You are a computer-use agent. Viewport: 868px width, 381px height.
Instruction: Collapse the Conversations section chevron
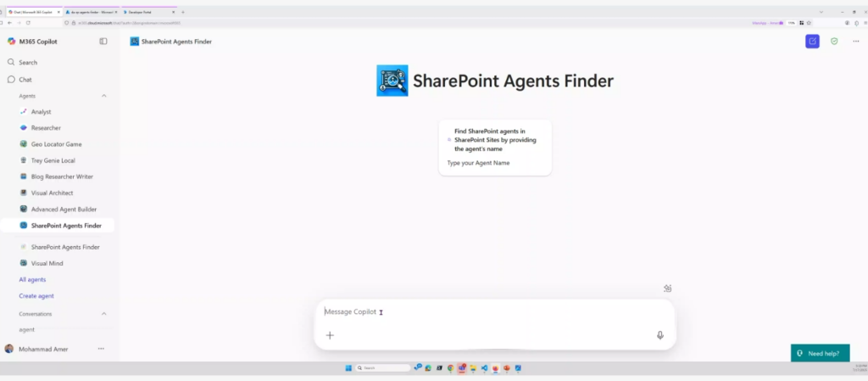tap(103, 313)
